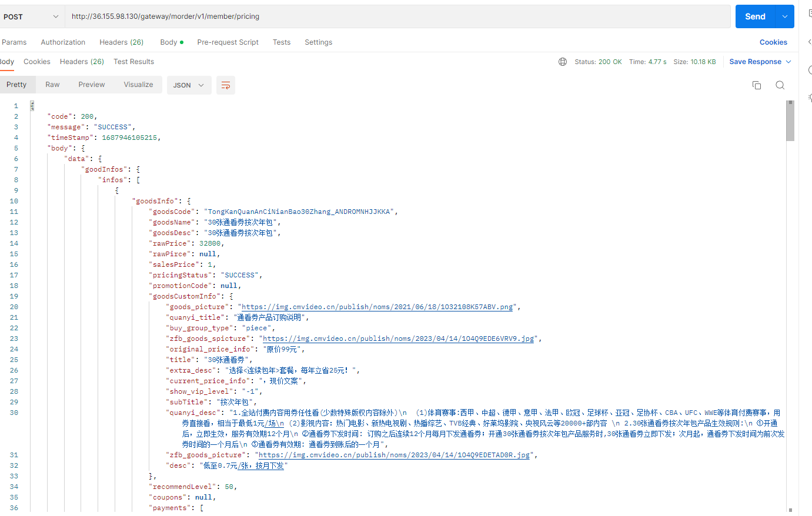Image resolution: width=812 pixels, height=516 pixels.
Task: Open request Headers (26) tab
Action: pyautogui.click(x=121, y=42)
